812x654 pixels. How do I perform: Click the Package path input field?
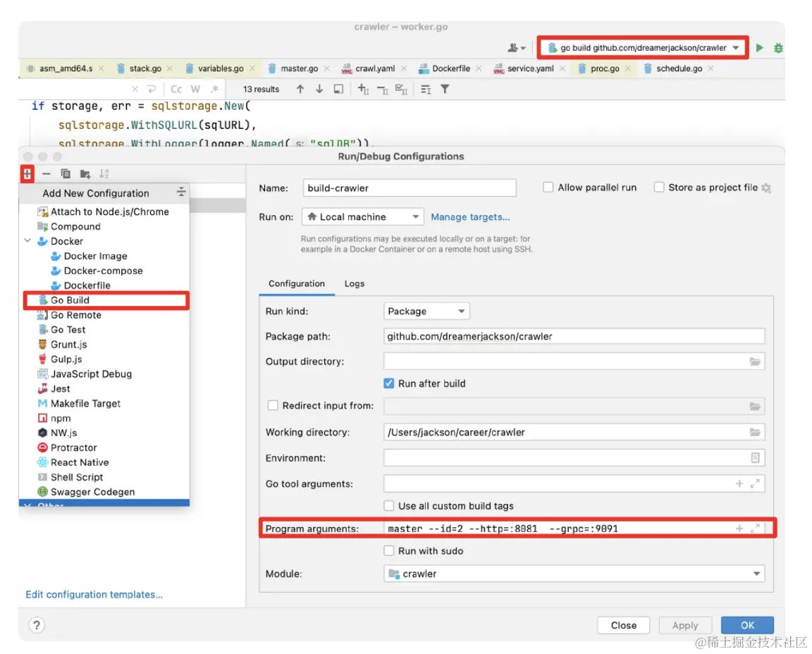point(574,336)
